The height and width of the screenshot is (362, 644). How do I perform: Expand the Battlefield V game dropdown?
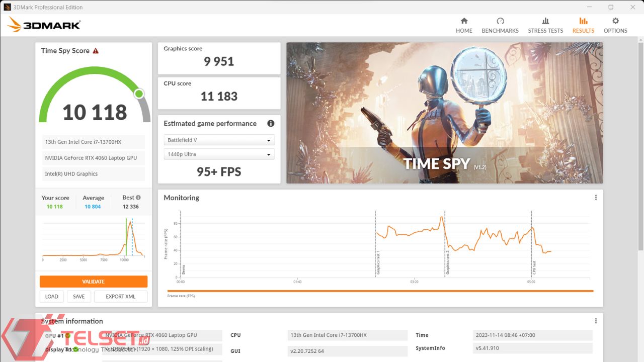219,140
